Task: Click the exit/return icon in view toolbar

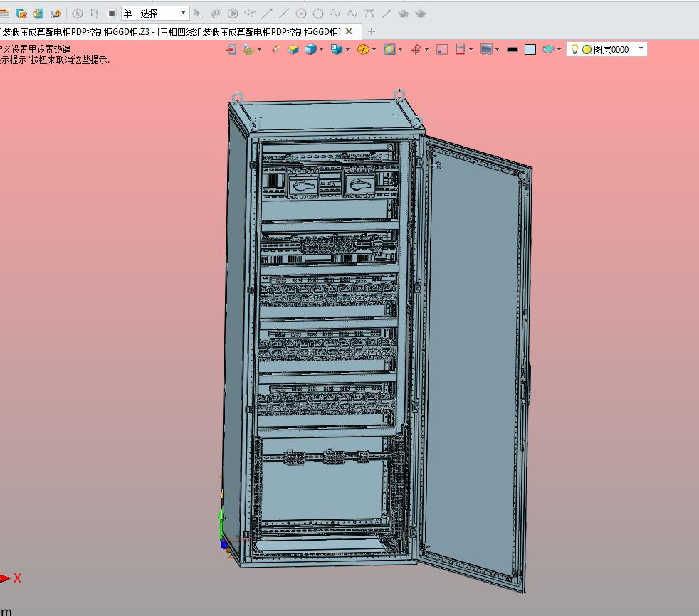Action: pyautogui.click(x=231, y=49)
